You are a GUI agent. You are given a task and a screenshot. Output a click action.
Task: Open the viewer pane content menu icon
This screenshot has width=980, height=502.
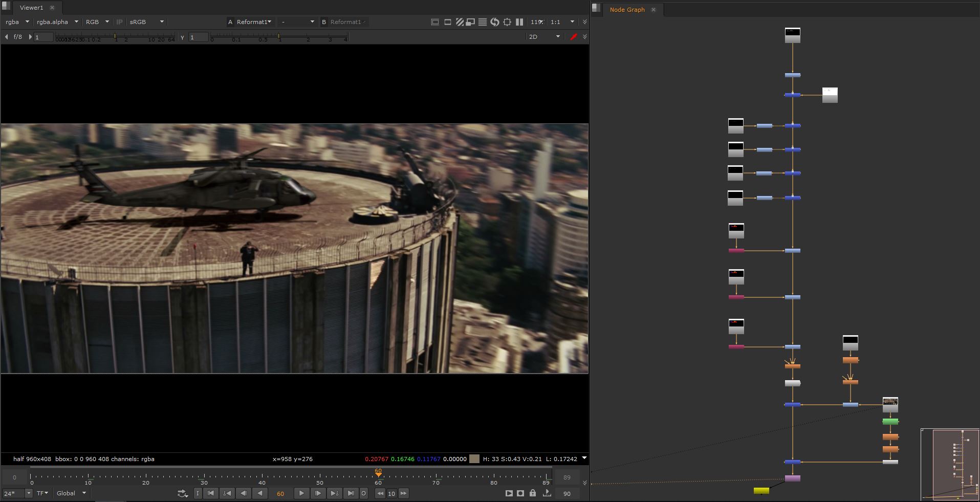(6, 5)
